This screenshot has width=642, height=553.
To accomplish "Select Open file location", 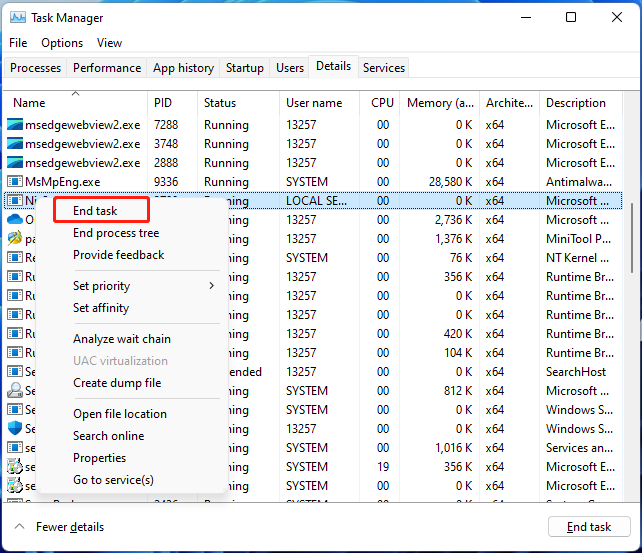I will (x=120, y=413).
